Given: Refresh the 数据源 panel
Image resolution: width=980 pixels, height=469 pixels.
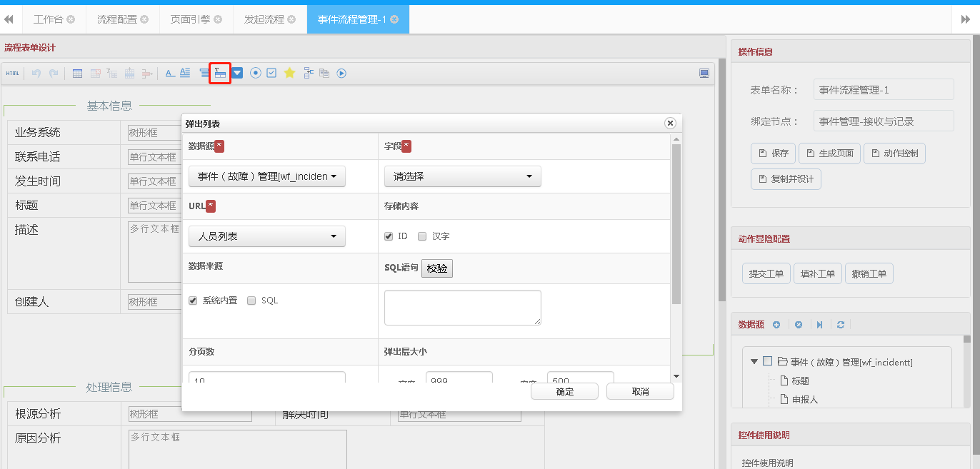Looking at the screenshot, I should [x=841, y=325].
